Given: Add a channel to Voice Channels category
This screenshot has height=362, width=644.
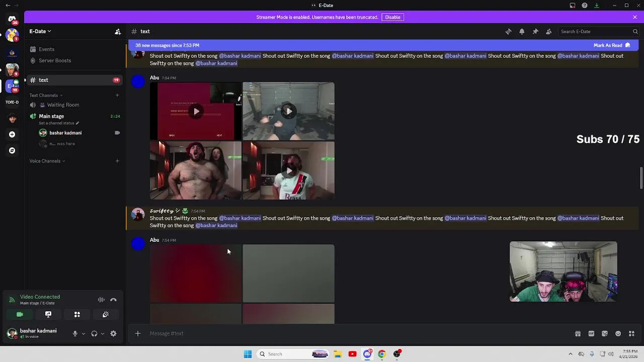Looking at the screenshot, I should pyautogui.click(x=117, y=161).
